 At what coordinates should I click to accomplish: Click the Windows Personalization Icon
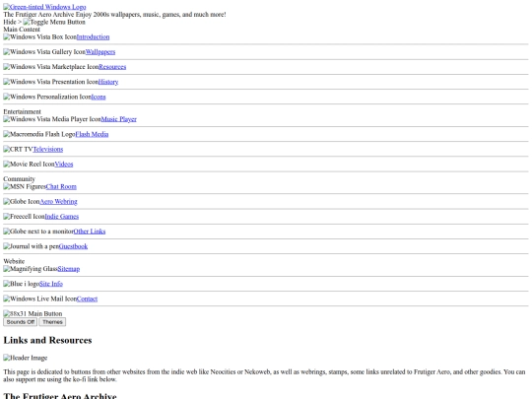[x=47, y=97]
